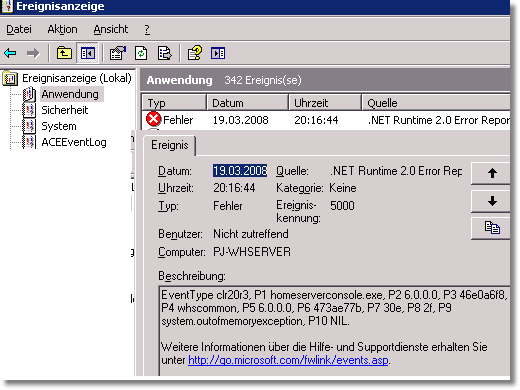
Task: Click Ereignisanzeige title bar app icon
Action: tap(7, 6)
